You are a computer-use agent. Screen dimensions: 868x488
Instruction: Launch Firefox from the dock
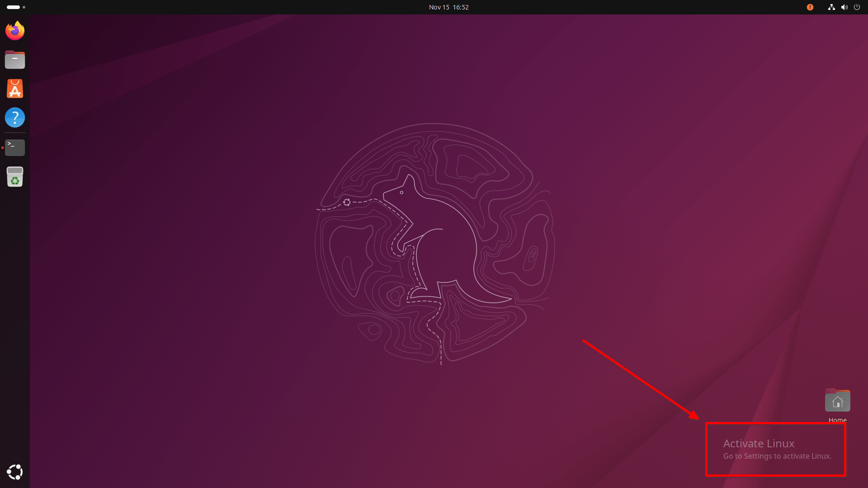coord(14,30)
